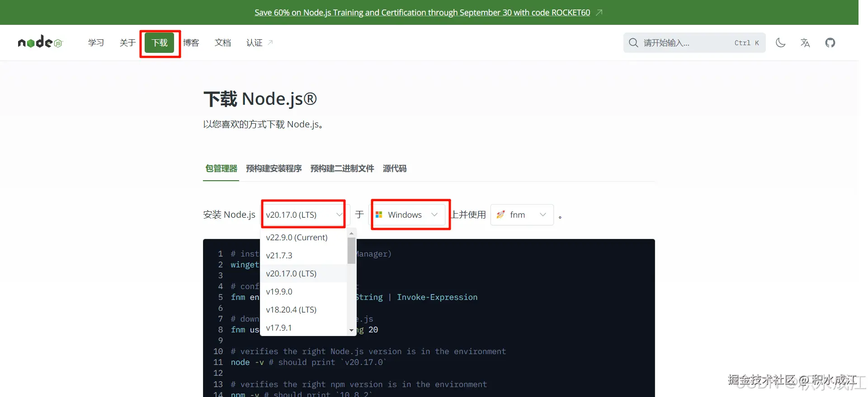Select the 下载 navigation button
Screen dimensions: 868x397
(160, 42)
